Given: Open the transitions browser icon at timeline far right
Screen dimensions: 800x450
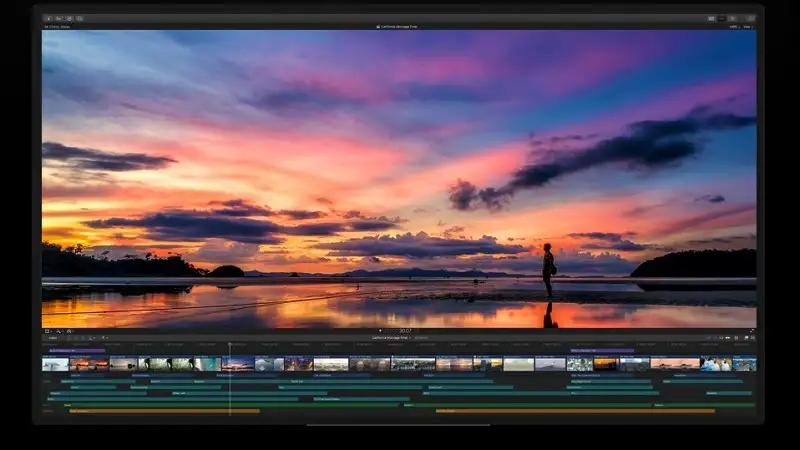Looking at the screenshot, I should coord(752,338).
